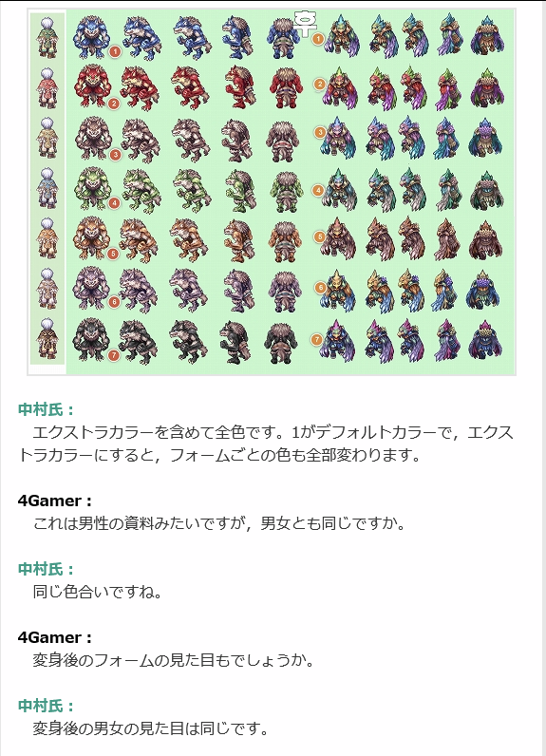The width and height of the screenshot is (546, 756).
Task: Click the front-facing red werewolf sprite
Action: [x=91, y=86]
